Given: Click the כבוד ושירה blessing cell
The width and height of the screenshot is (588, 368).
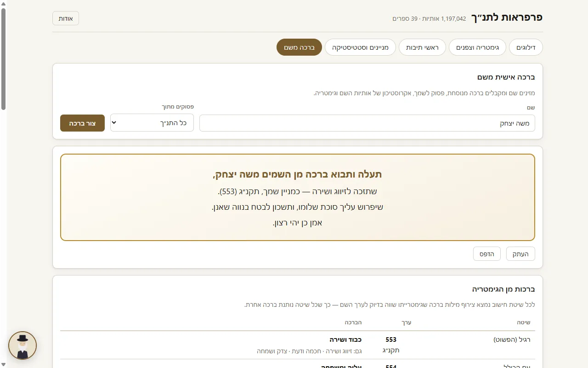Looking at the screenshot, I should 345,340.
